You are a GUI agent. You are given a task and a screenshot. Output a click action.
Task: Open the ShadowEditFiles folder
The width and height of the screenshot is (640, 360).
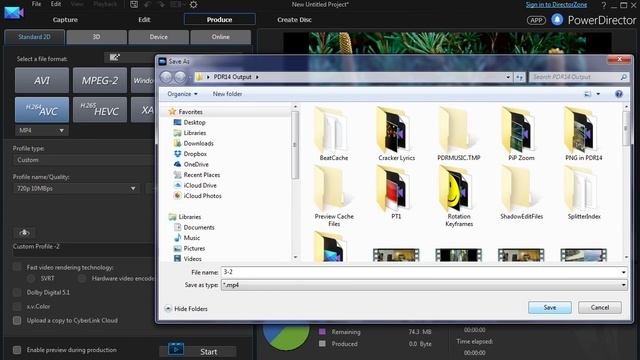pos(521,193)
